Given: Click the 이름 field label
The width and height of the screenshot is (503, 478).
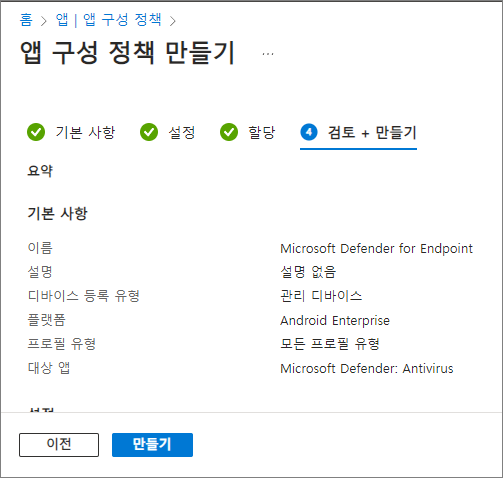Looking at the screenshot, I should click(x=40, y=248).
